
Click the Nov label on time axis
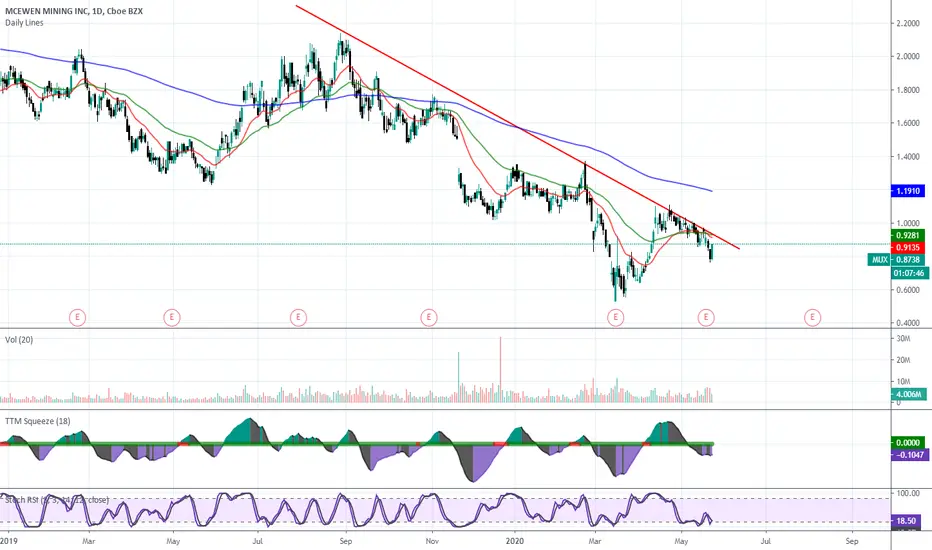click(432, 542)
